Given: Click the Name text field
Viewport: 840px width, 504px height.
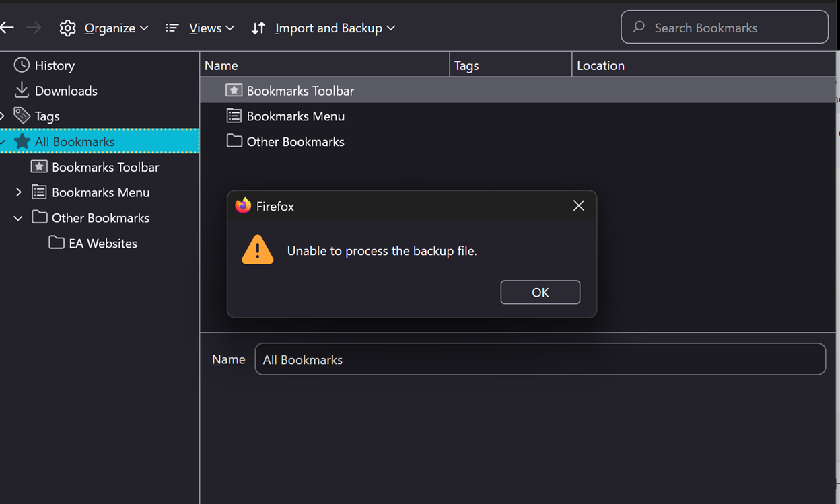Looking at the screenshot, I should 540,359.
